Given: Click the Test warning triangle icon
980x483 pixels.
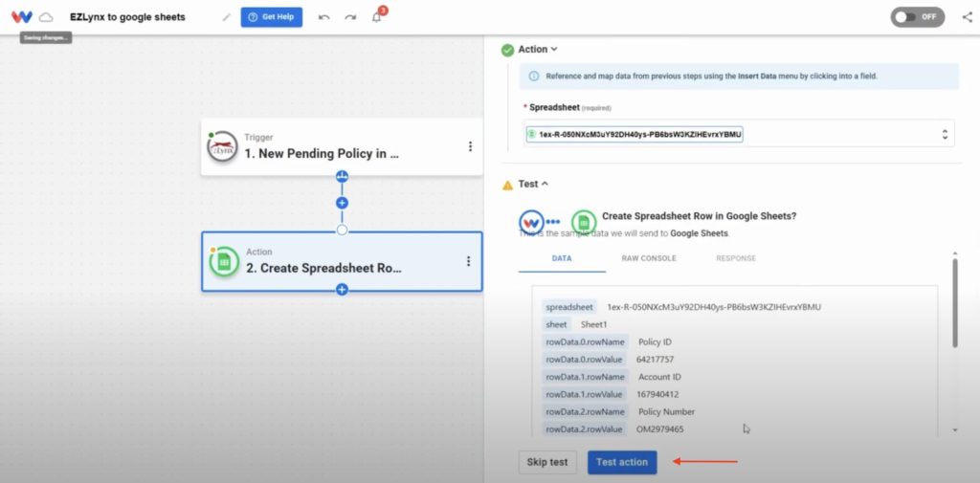Looking at the screenshot, I should (x=507, y=185).
